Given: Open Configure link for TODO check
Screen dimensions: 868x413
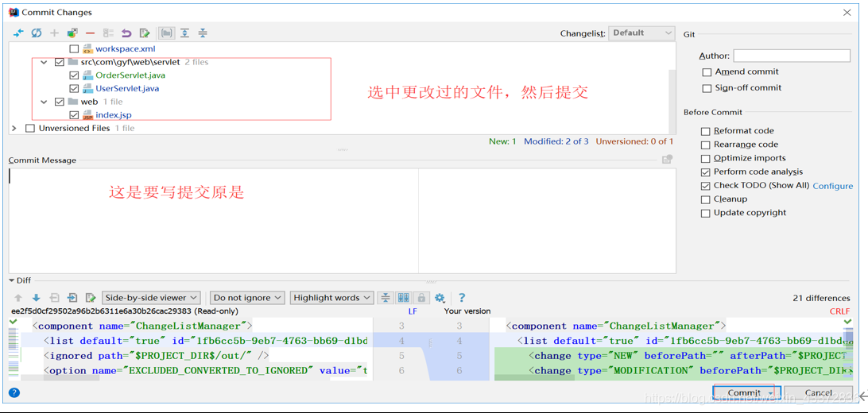Looking at the screenshot, I should click(832, 186).
